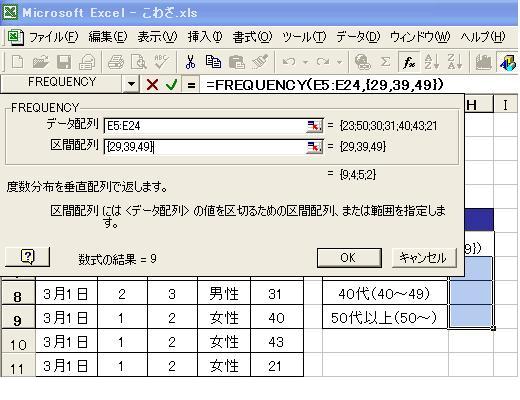The image size is (520, 400).
Task: Click the OK button
Action: [x=349, y=258]
